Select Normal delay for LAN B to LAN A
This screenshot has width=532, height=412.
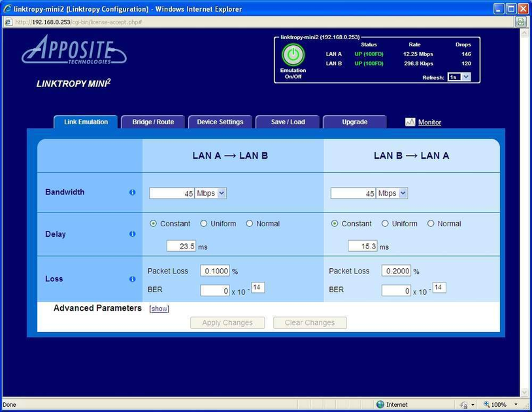[430, 223]
